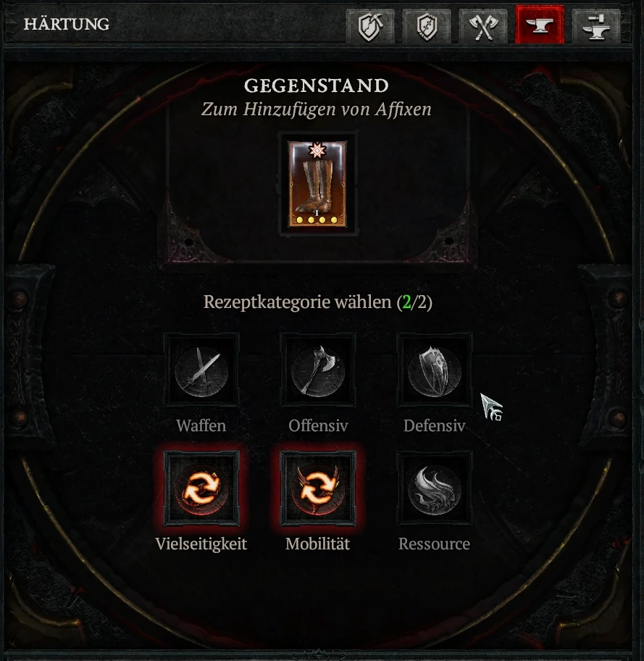Choose the Waffen crossed swords icon
The width and height of the screenshot is (644, 661).
coord(201,370)
